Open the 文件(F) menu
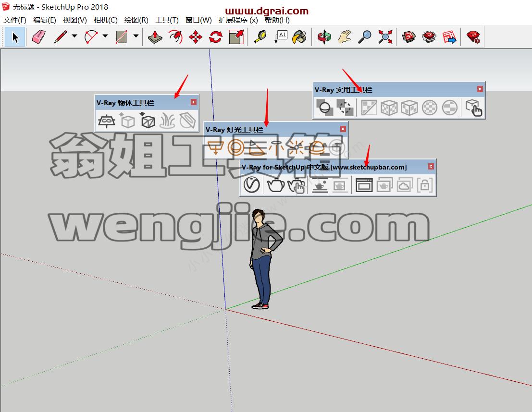532x412 pixels. [15, 20]
